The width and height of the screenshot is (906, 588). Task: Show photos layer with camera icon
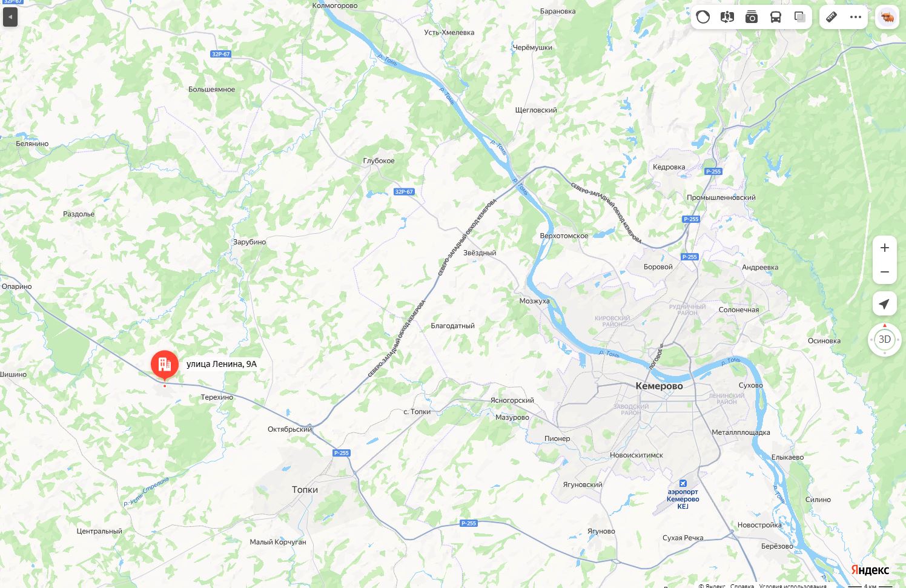(752, 17)
